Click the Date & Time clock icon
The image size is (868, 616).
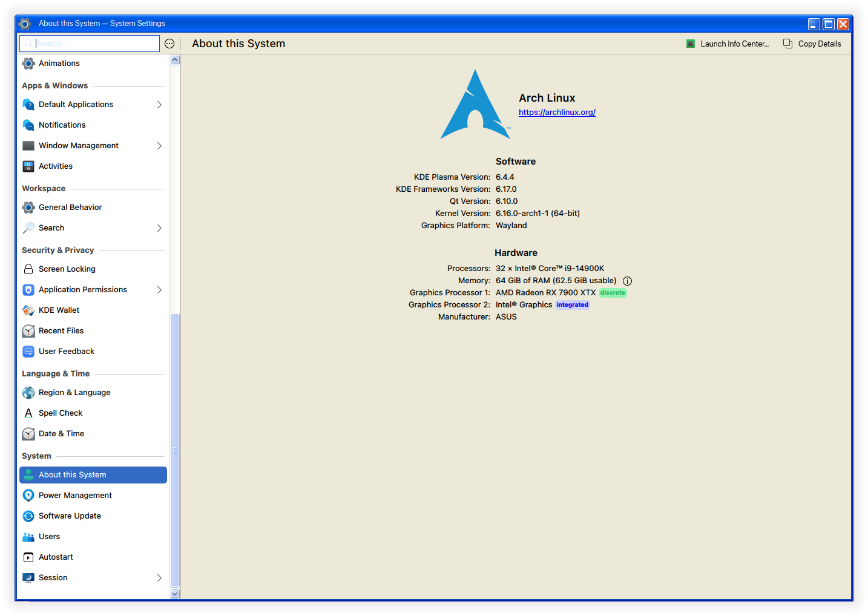[x=28, y=434]
